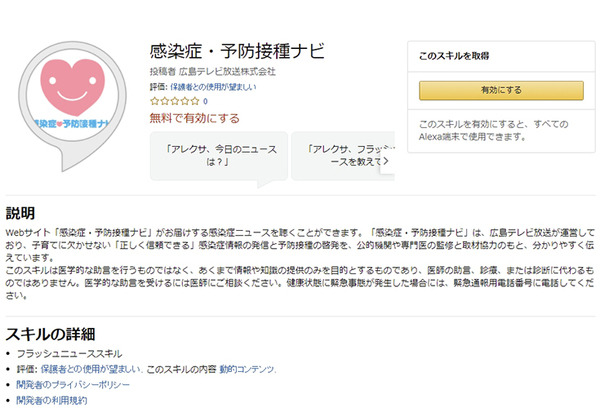This screenshot has width=600, height=412.
Task: Click the first rating star
Action: tap(153, 101)
